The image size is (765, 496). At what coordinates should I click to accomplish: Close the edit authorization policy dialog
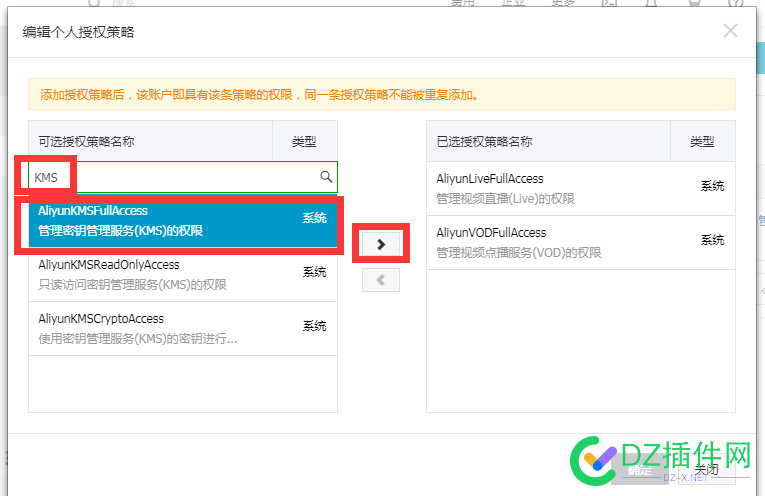pyautogui.click(x=730, y=31)
